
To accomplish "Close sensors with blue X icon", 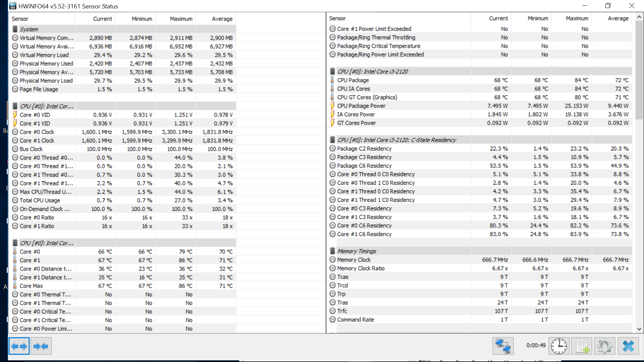I will [628, 346].
